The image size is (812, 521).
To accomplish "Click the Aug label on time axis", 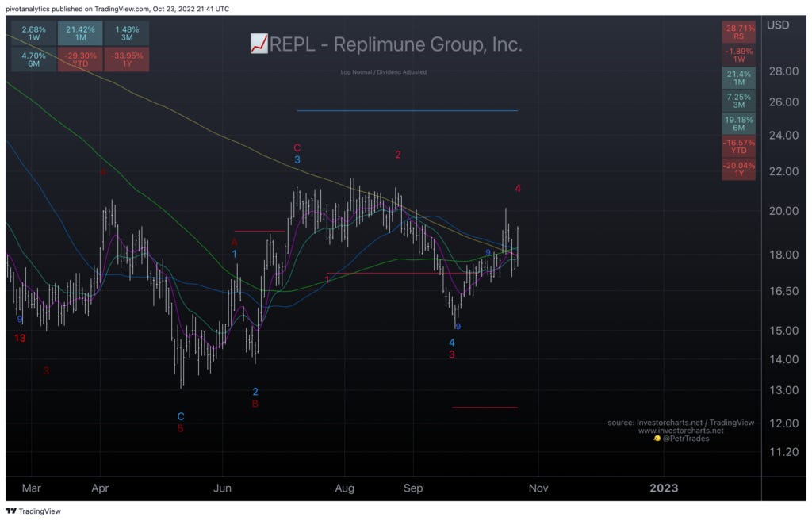I will pyautogui.click(x=344, y=488).
